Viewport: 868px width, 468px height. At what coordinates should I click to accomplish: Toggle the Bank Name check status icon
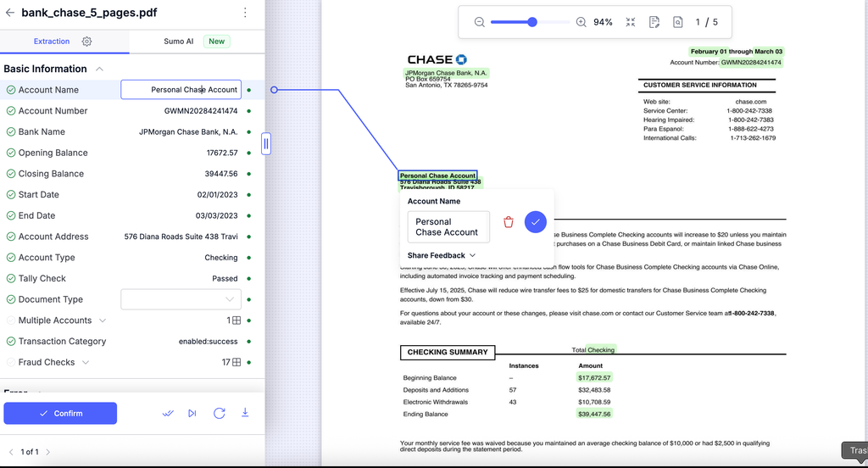[10, 131]
